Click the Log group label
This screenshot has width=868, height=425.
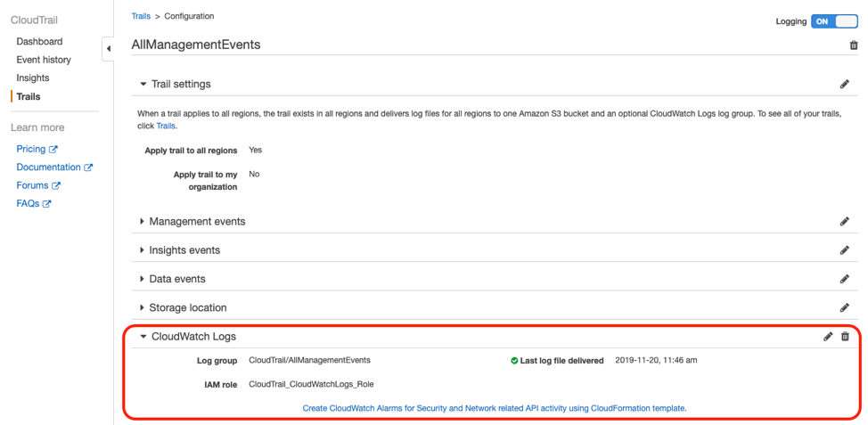217,361
